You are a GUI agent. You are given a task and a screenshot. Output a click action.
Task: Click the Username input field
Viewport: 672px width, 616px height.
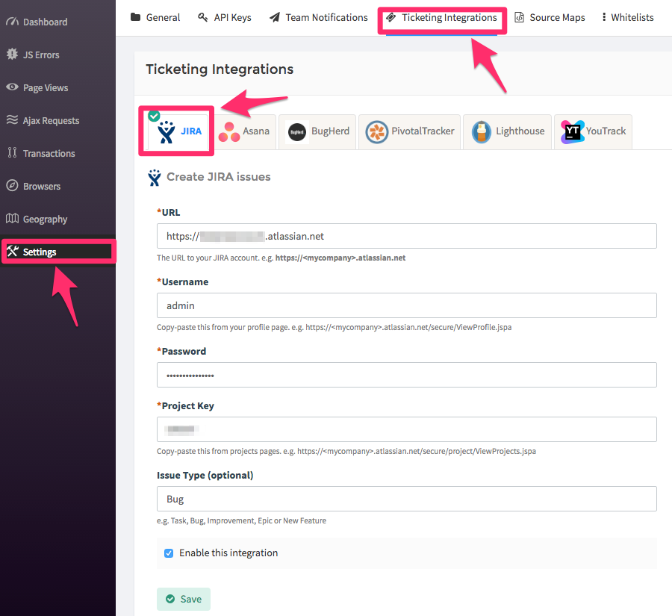coord(407,305)
